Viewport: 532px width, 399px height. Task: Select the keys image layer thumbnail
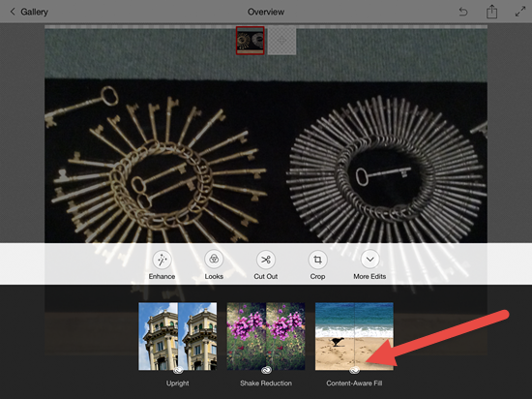251,41
